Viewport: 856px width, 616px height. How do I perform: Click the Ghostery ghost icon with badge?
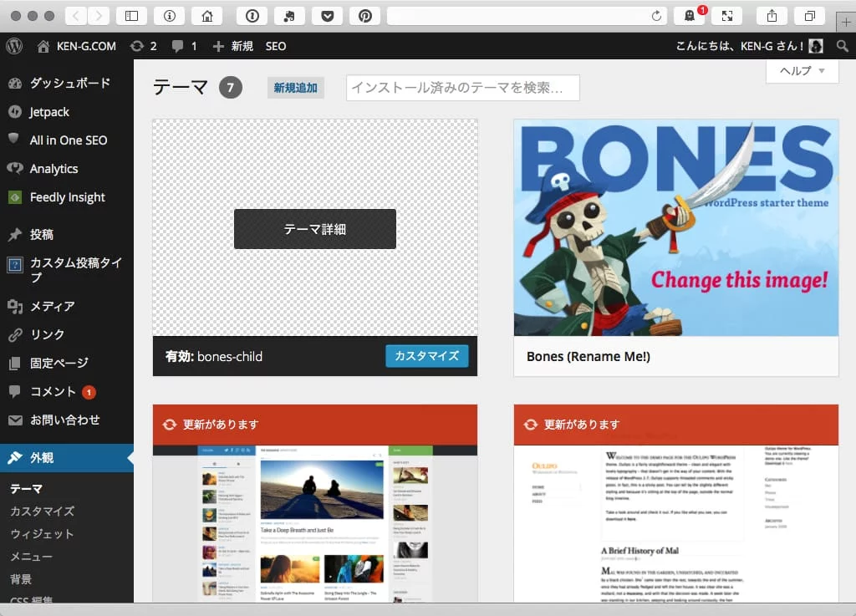pos(690,16)
